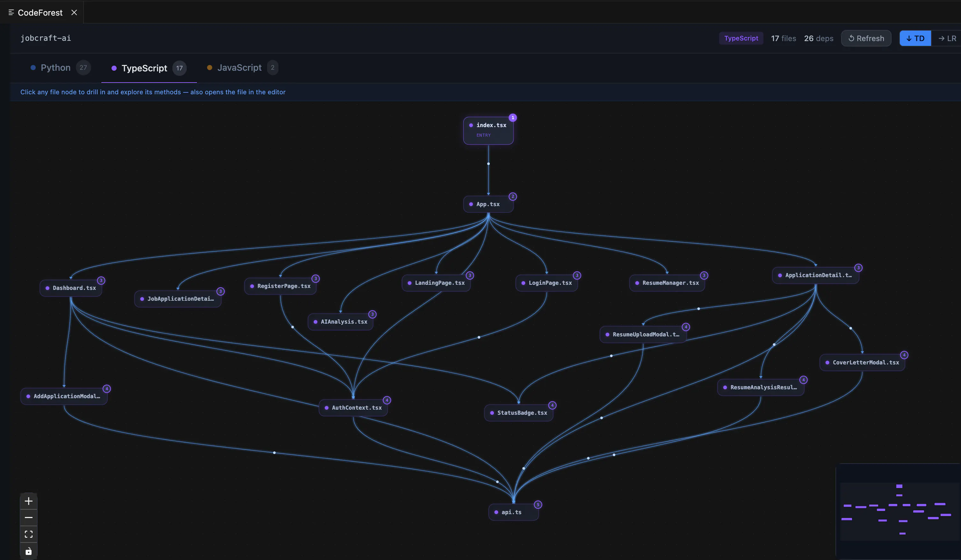The height and width of the screenshot is (560, 961).
Task: Click the JavaScript tab count badge 2
Action: [273, 68]
